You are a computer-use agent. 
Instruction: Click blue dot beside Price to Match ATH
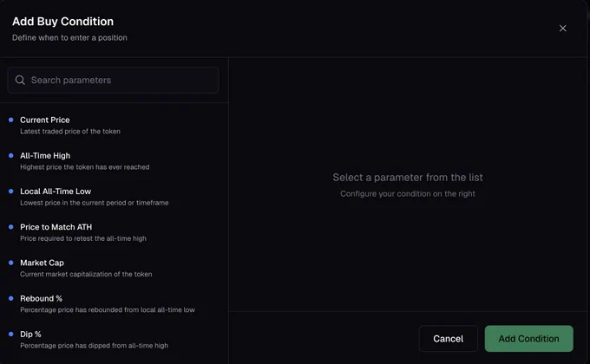[x=11, y=227]
